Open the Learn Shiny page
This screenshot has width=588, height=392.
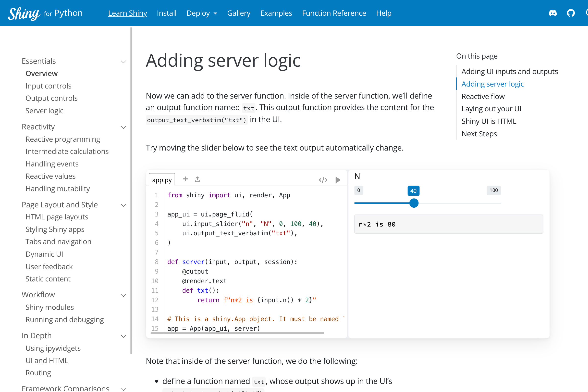(x=127, y=13)
